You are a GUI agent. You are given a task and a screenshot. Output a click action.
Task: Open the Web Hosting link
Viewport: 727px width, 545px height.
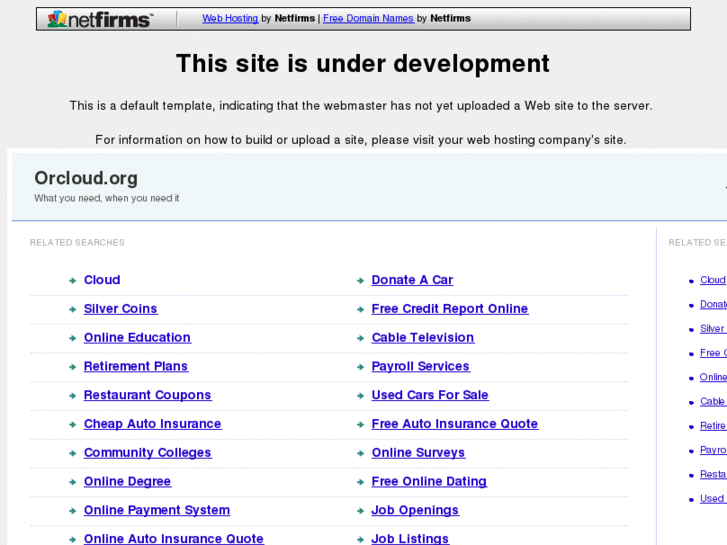click(x=230, y=18)
